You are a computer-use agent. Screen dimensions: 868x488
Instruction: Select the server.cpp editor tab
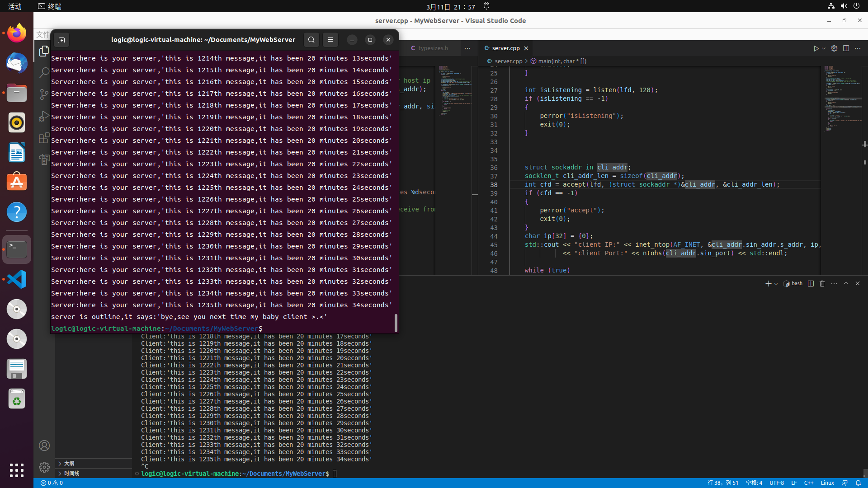click(505, 48)
